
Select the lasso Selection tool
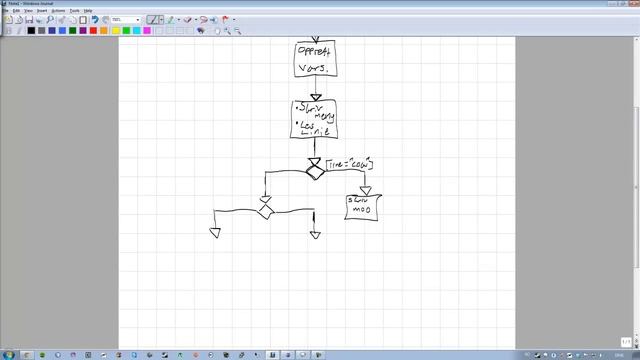pos(203,20)
